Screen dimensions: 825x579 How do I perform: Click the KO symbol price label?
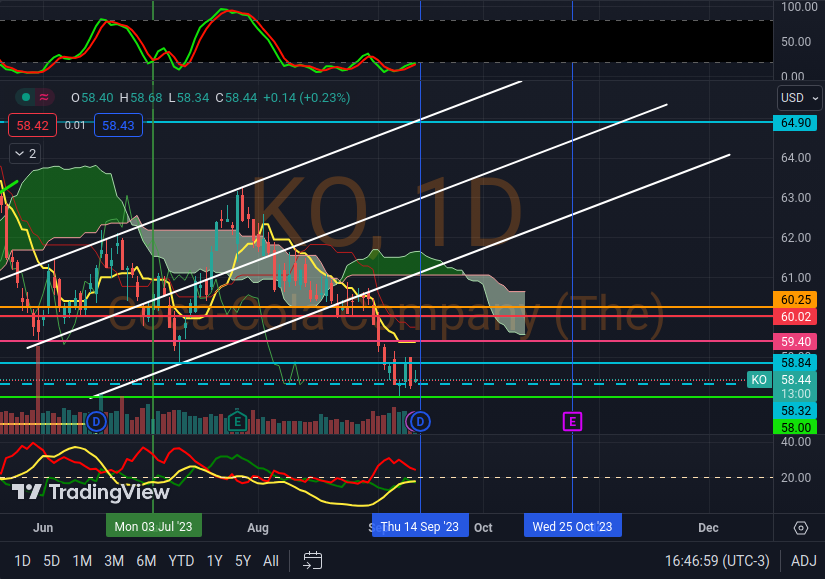759,380
